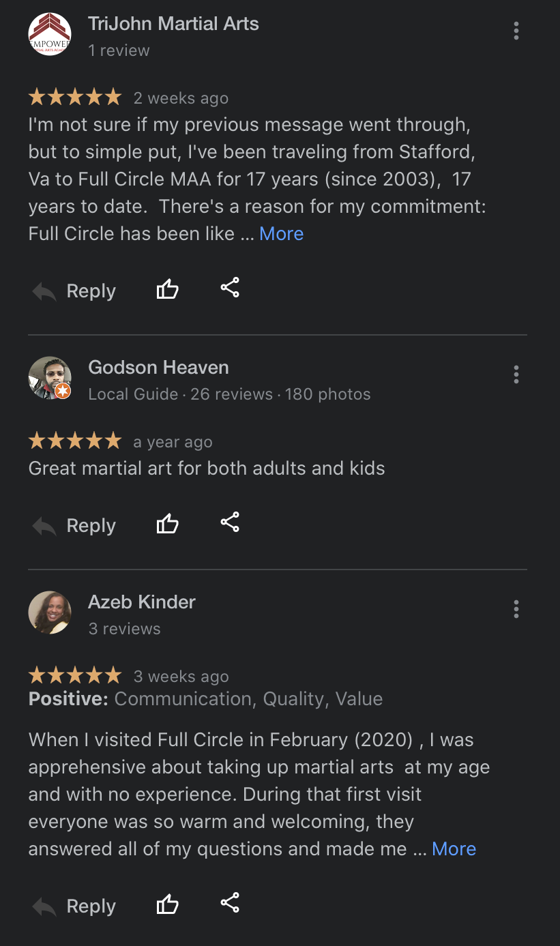Viewport: 560px width, 946px height.
Task: Like TriJohn Martial Arts' review with thumbs up
Action: pos(167,290)
